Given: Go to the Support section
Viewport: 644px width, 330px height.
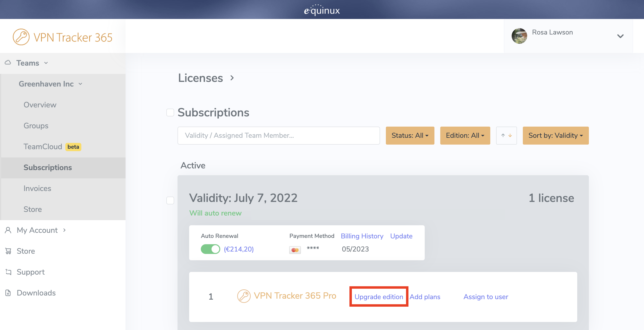Looking at the screenshot, I should 31,272.
